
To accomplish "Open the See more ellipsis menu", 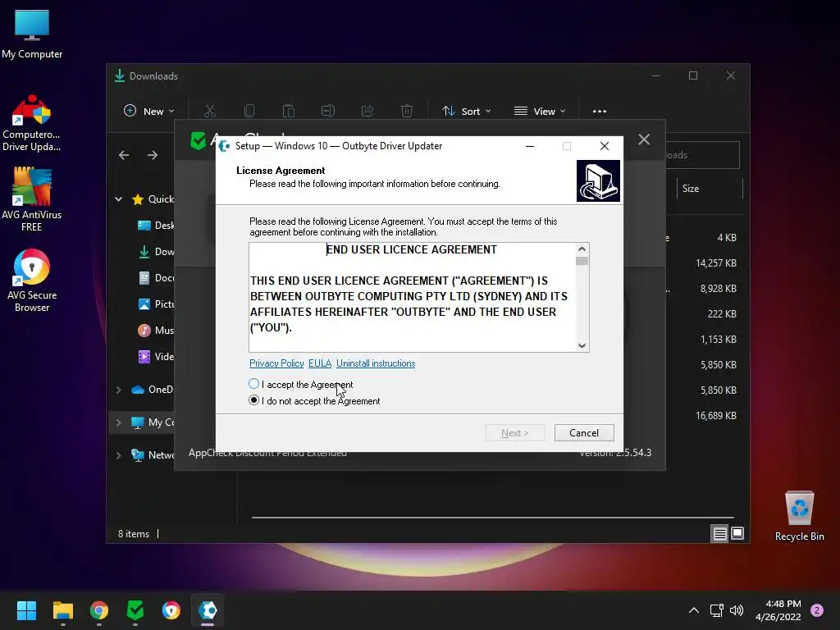I will tap(600, 111).
